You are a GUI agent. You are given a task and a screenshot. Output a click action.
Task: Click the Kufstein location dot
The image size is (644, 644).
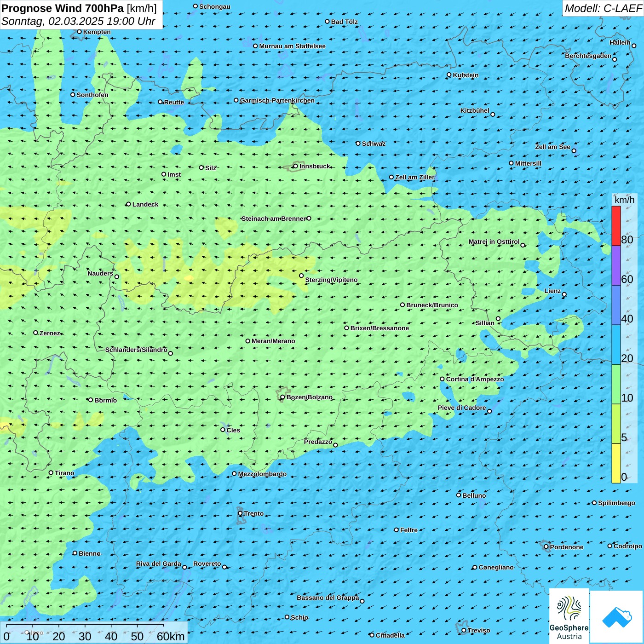click(449, 75)
